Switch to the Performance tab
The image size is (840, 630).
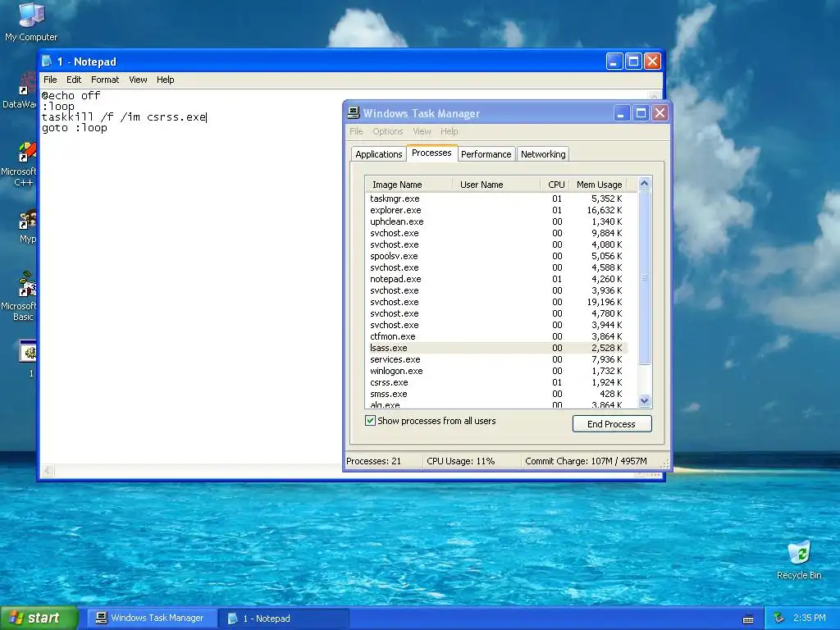[x=486, y=154]
